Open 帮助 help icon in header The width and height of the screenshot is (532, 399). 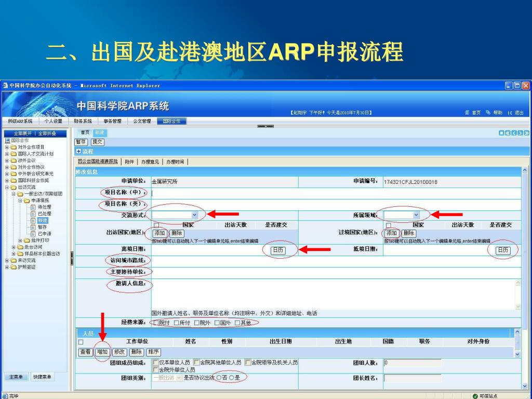point(488,113)
